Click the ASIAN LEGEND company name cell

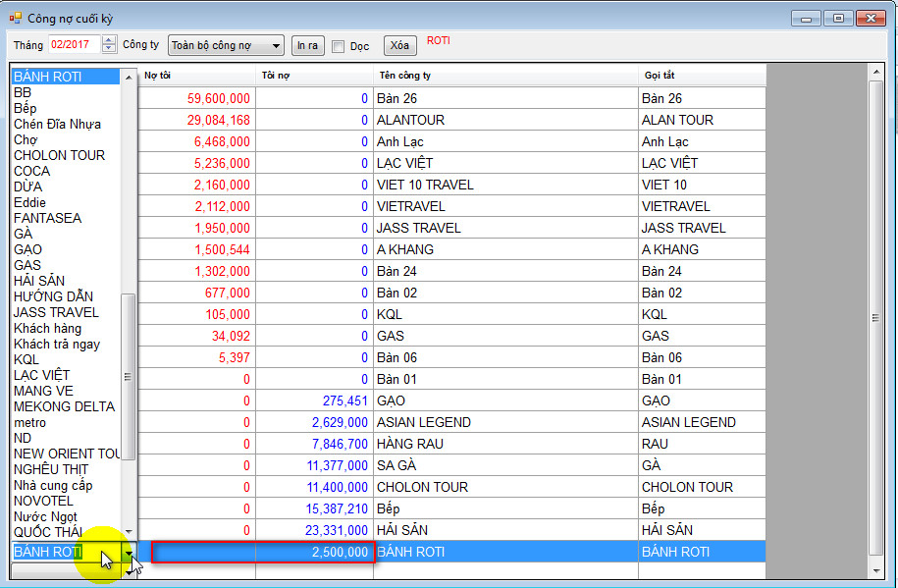coord(505,422)
